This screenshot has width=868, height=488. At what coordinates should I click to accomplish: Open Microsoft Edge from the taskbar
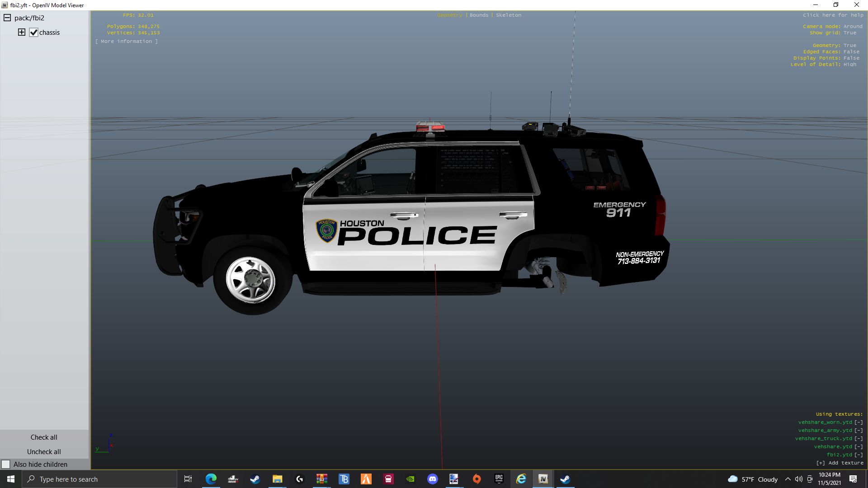(x=211, y=479)
